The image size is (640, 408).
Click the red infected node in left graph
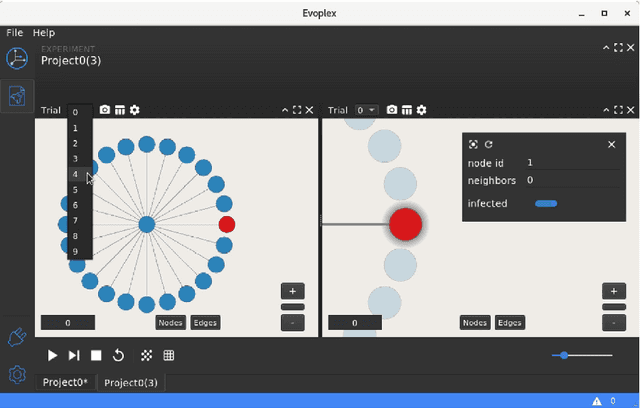coord(227,224)
